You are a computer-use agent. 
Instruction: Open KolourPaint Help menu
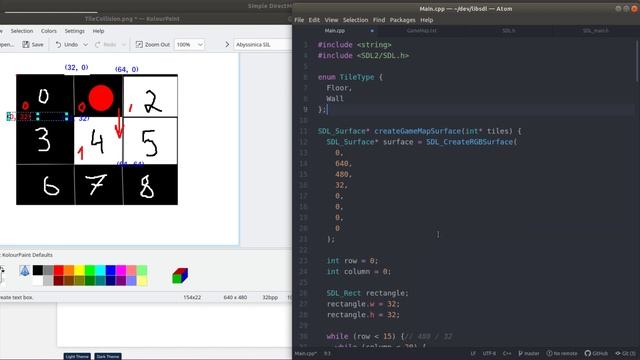(x=98, y=31)
